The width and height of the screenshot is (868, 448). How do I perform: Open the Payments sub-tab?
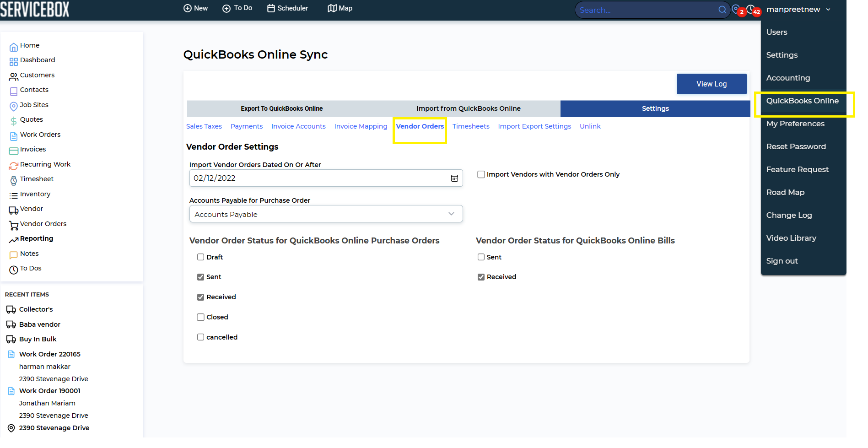247,126
